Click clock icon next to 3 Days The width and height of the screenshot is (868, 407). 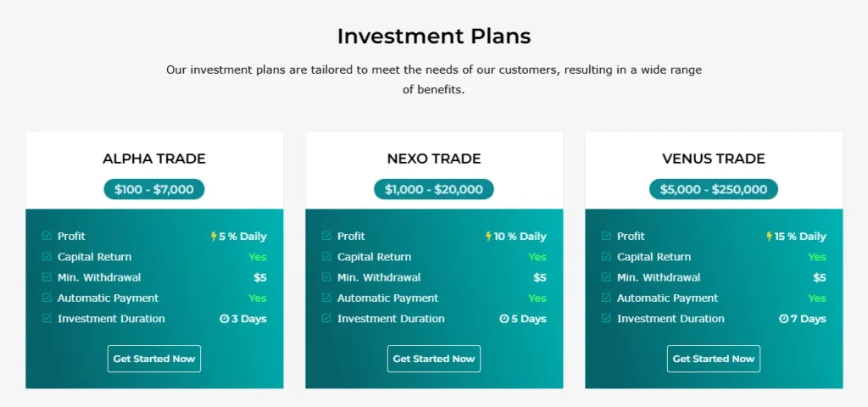coord(224,319)
